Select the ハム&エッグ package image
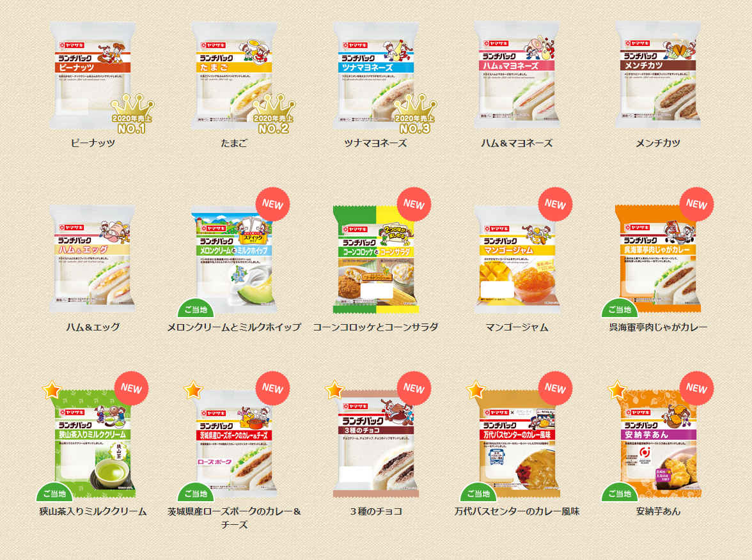Screen dimensions: 752x560 point(93,259)
